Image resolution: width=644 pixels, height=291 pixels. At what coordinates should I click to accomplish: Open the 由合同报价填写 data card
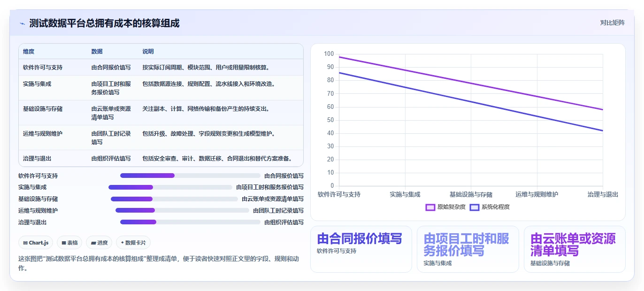coord(361,249)
